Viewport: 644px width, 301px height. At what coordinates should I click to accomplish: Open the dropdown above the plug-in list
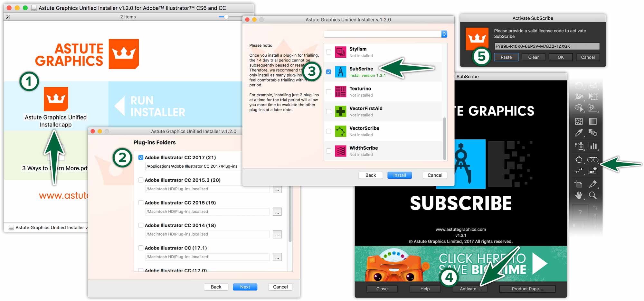385,34
